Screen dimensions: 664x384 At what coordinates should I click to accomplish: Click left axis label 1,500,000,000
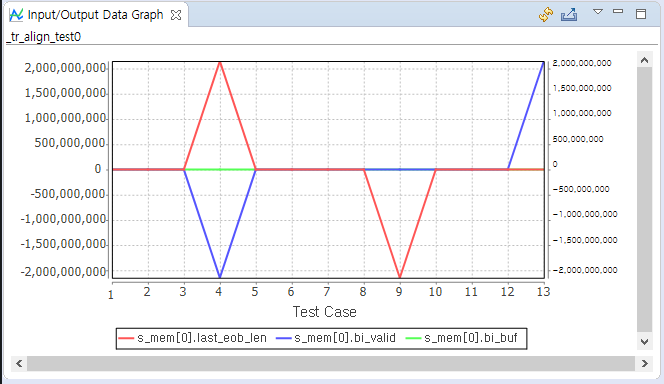click(x=65, y=93)
